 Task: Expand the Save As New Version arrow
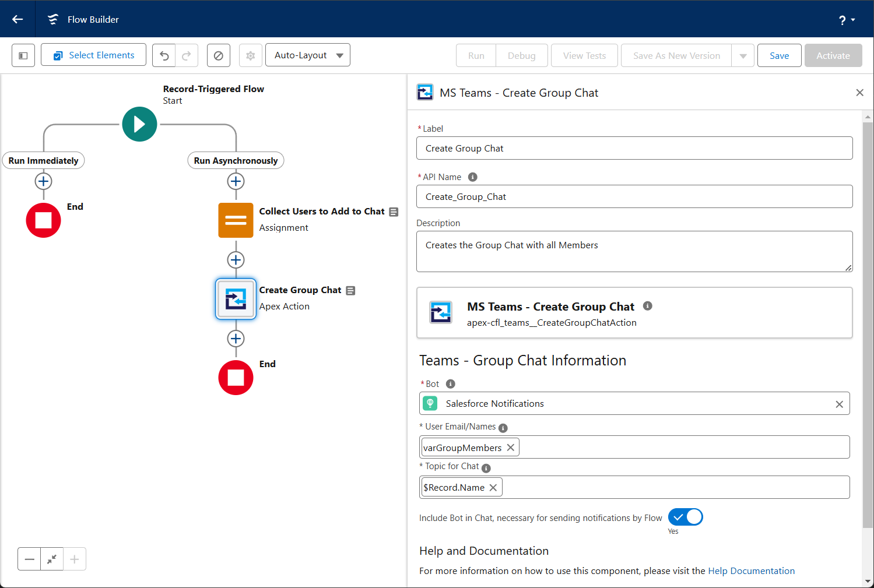743,55
